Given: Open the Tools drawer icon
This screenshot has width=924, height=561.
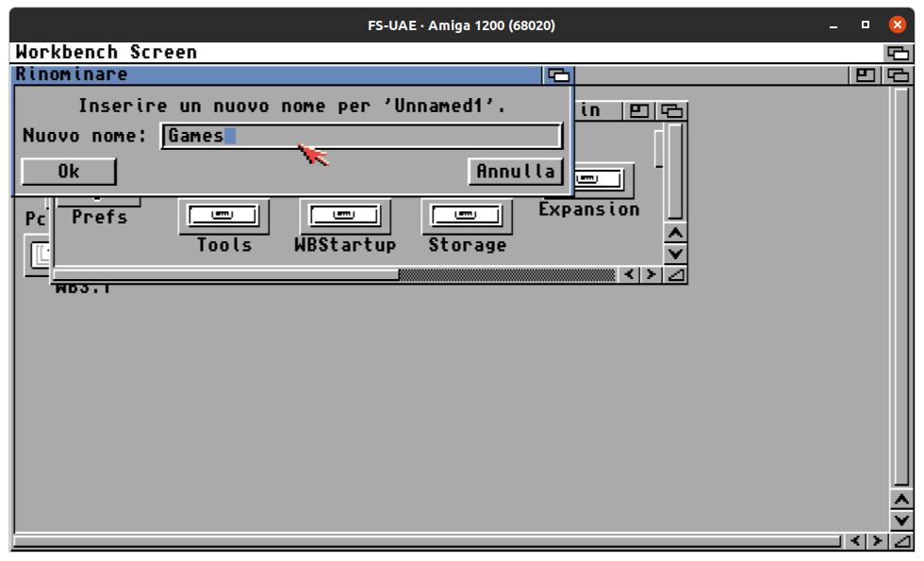Looking at the screenshot, I should 223,216.
